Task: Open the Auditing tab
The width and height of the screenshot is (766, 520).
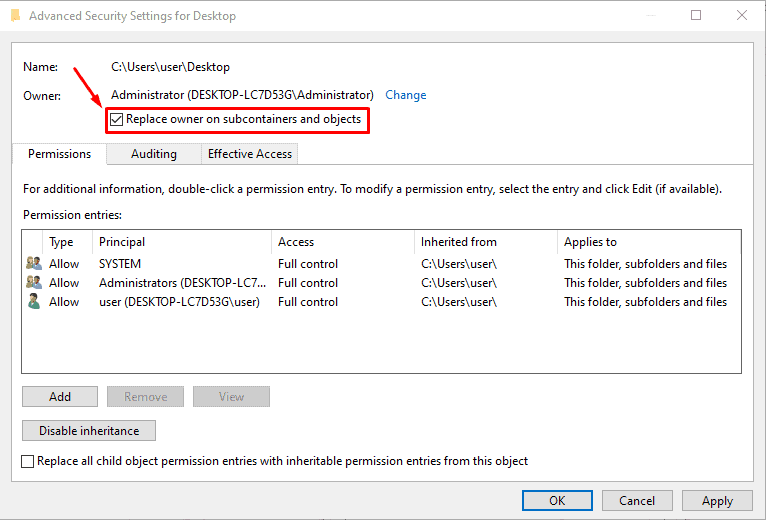Action: pos(154,154)
